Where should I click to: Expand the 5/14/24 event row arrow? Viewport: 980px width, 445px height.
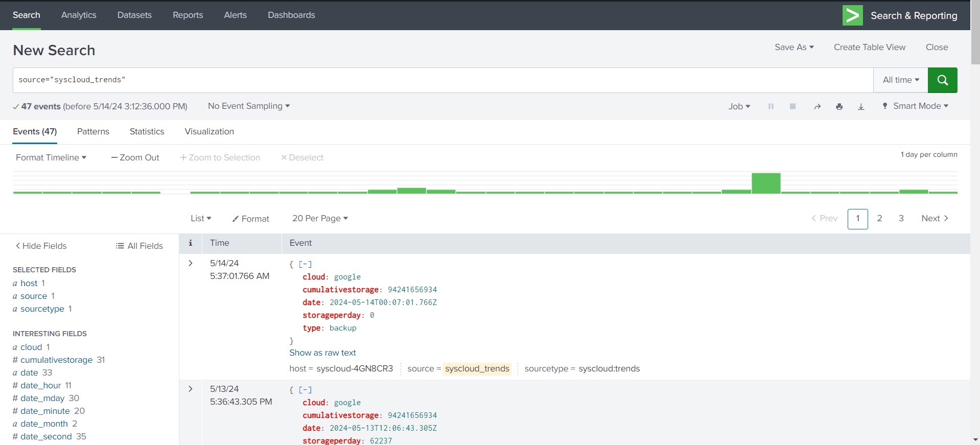191,263
